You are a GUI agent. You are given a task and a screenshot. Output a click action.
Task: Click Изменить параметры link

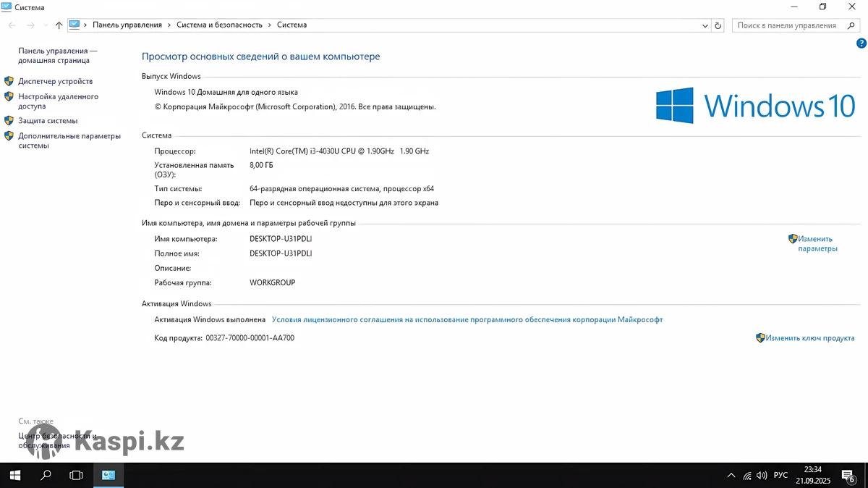tap(817, 244)
